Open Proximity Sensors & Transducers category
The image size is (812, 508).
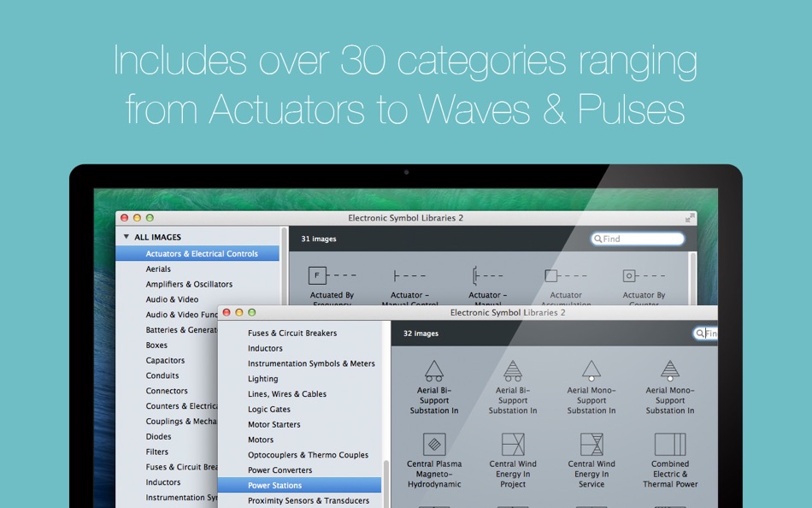pos(309,501)
